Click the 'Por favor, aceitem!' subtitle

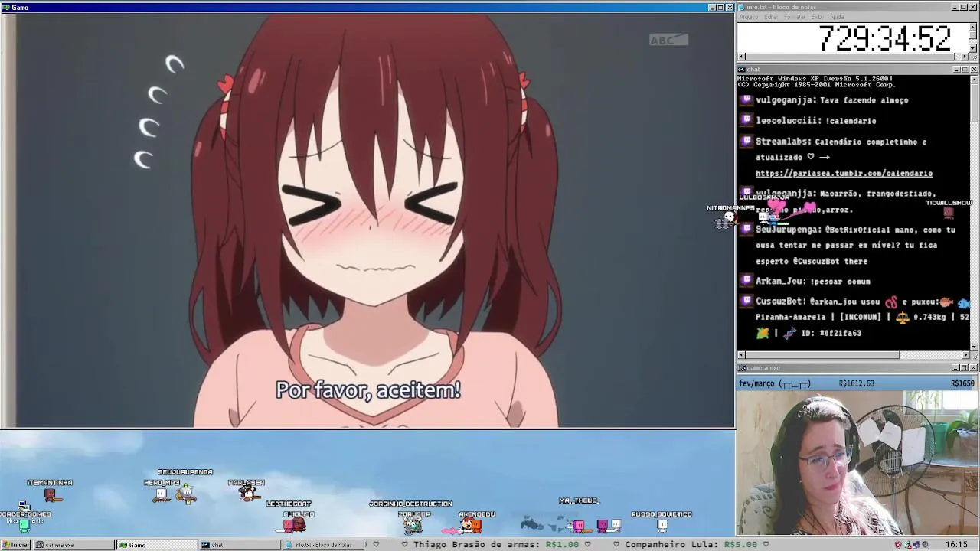(368, 390)
